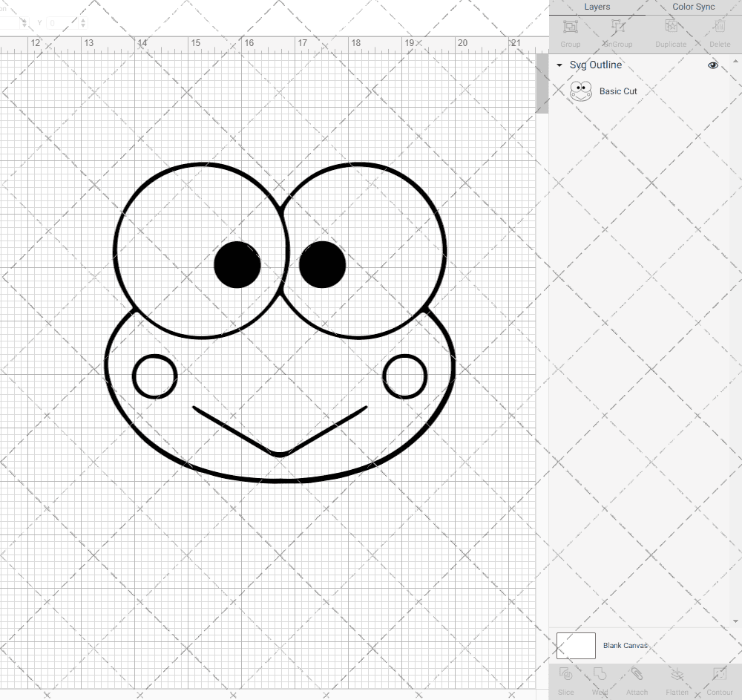Group the layers with the Group icon
Viewport: 742px width, 700px height.
click(x=570, y=31)
